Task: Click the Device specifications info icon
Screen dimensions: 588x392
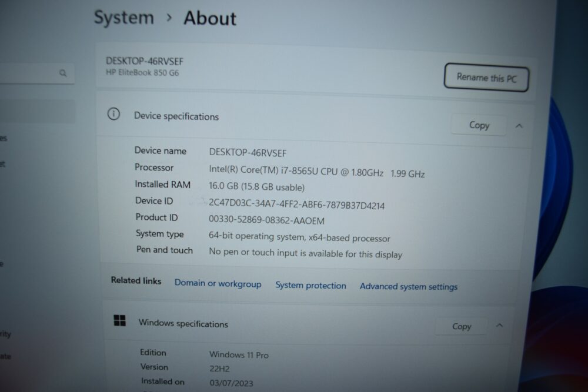Action: coord(113,114)
